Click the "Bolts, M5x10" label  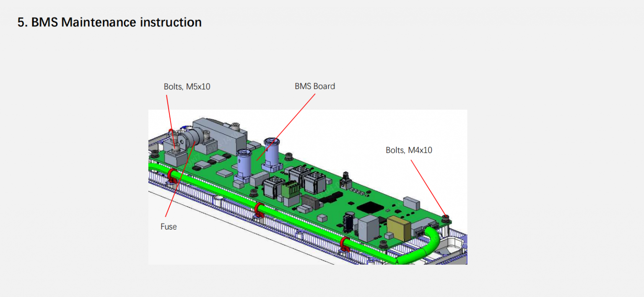pyautogui.click(x=187, y=87)
